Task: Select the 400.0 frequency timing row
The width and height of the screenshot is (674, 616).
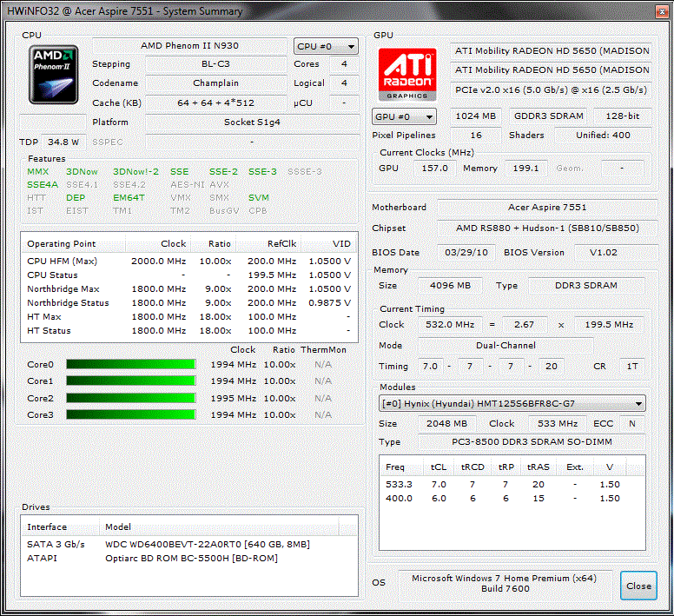Action: point(512,499)
